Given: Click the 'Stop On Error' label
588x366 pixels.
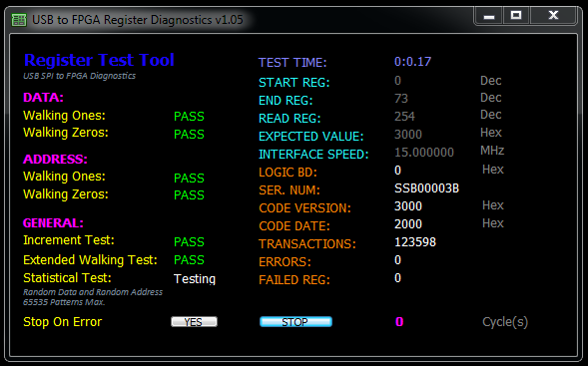Looking at the screenshot, I should pos(62,322).
